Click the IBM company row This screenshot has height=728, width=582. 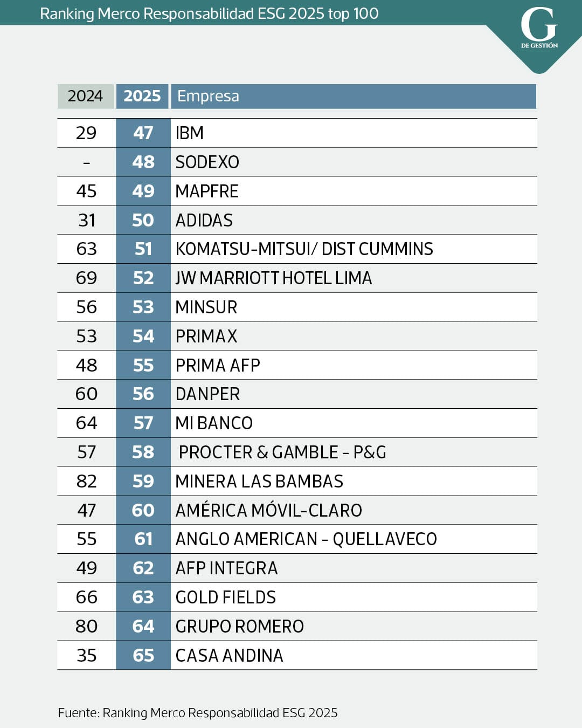pos(190,133)
